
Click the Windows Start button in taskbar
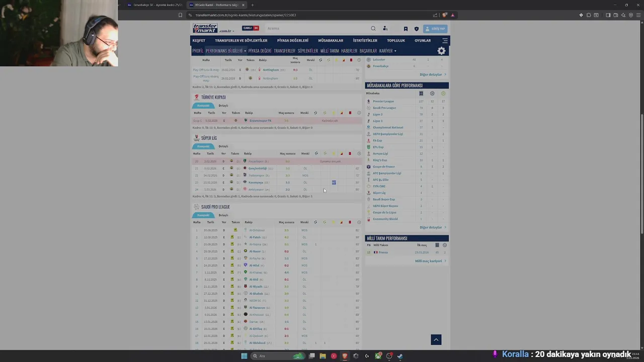[x=244, y=356]
